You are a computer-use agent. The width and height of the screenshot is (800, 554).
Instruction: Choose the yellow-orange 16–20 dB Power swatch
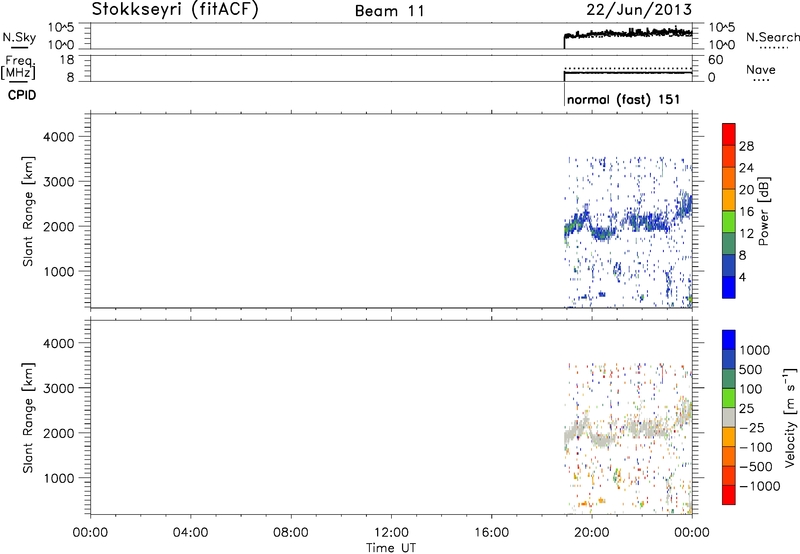pyautogui.click(x=729, y=199)
